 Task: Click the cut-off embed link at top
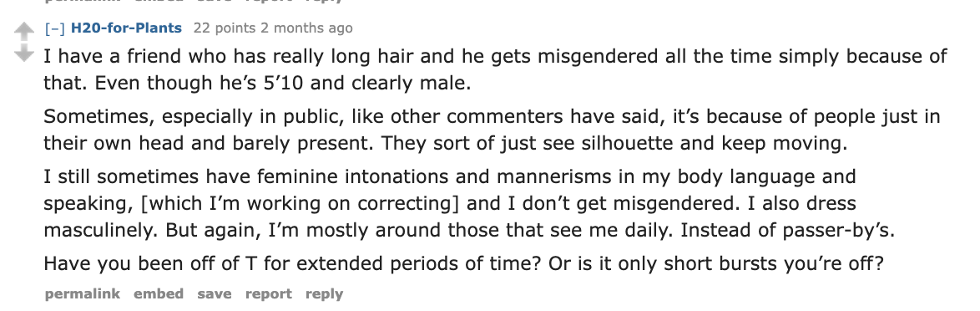159,1
